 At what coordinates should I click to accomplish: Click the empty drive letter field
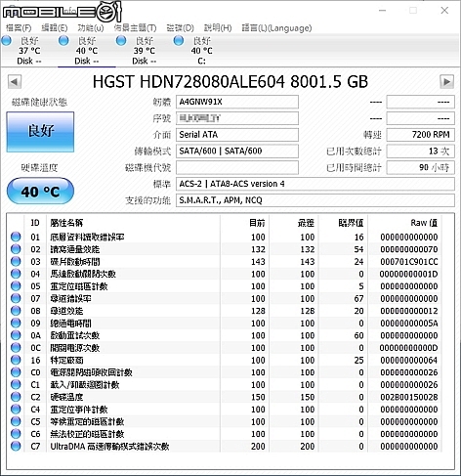pyautogui.click(x=237, y=167)
